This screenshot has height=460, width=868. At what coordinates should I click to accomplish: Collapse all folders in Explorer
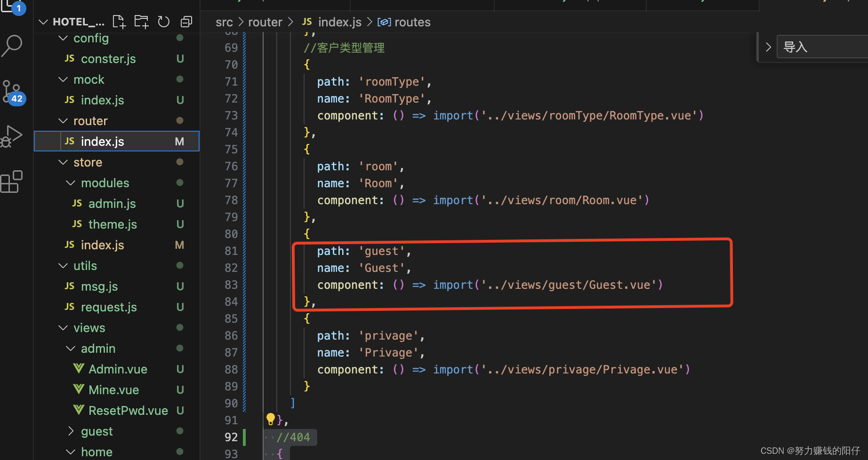point(186,21)
